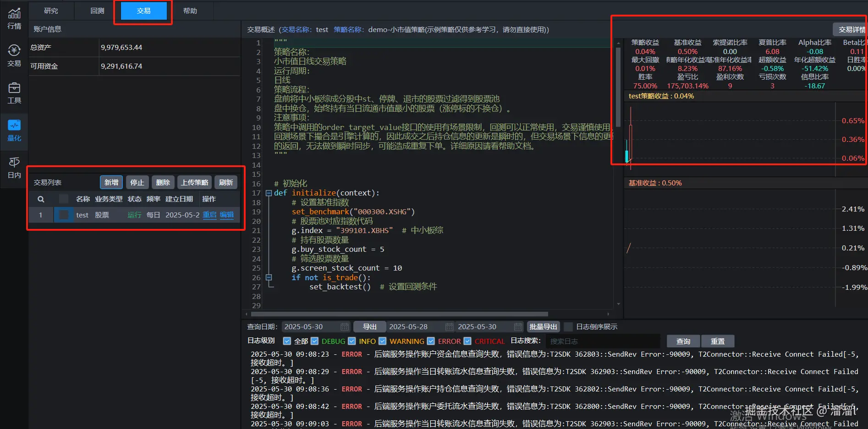Switch to the 研究 tab
Image resolution: width=868 pixels, height=429 pixels.
[51, 11]
